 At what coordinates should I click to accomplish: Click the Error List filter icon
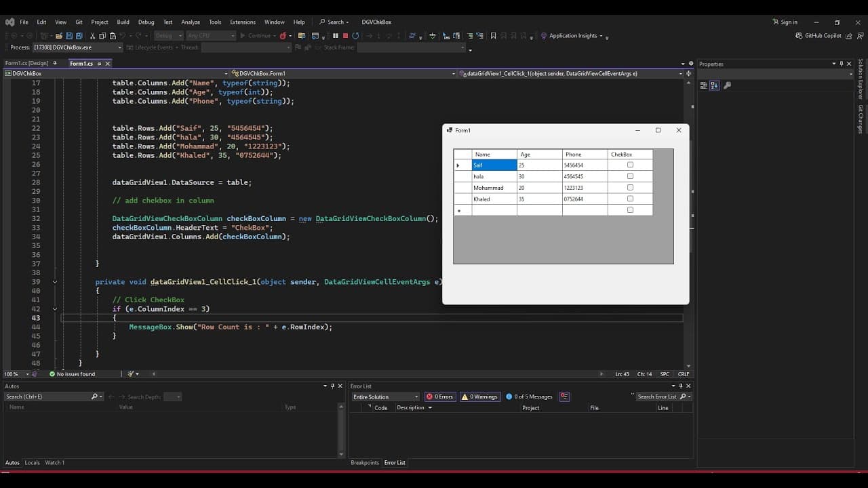[x=564, y=396]
